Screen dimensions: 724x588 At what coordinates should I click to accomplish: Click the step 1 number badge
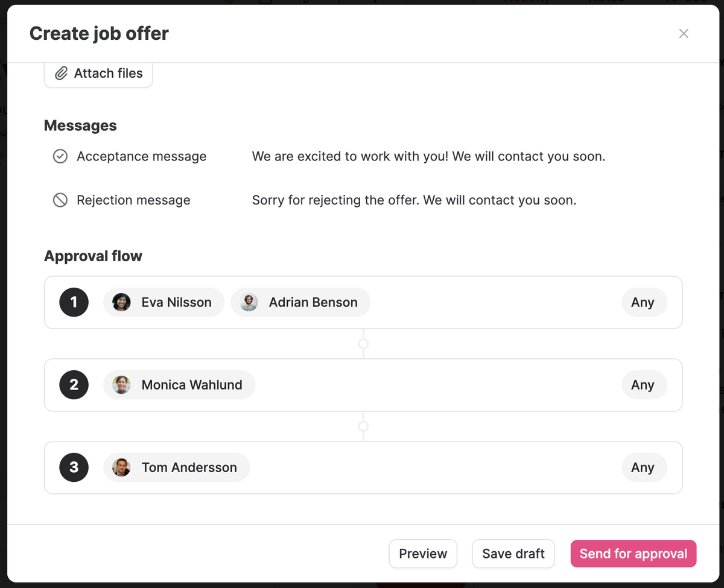tap(74, 302)
